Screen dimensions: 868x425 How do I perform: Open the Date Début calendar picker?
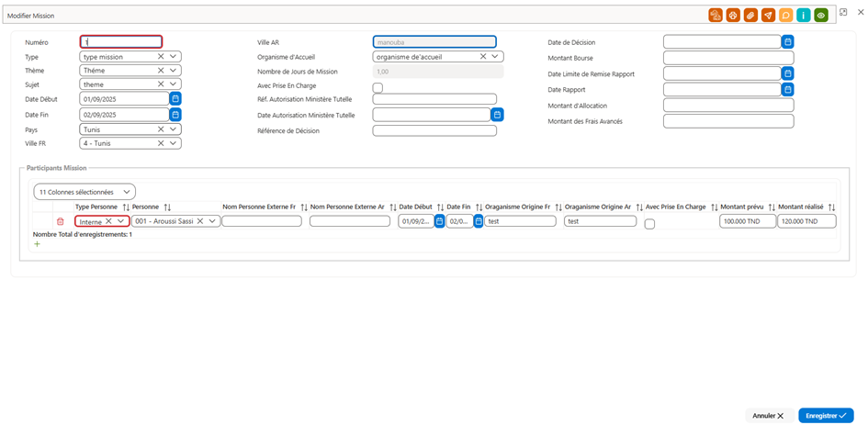(x=175, y=99)
